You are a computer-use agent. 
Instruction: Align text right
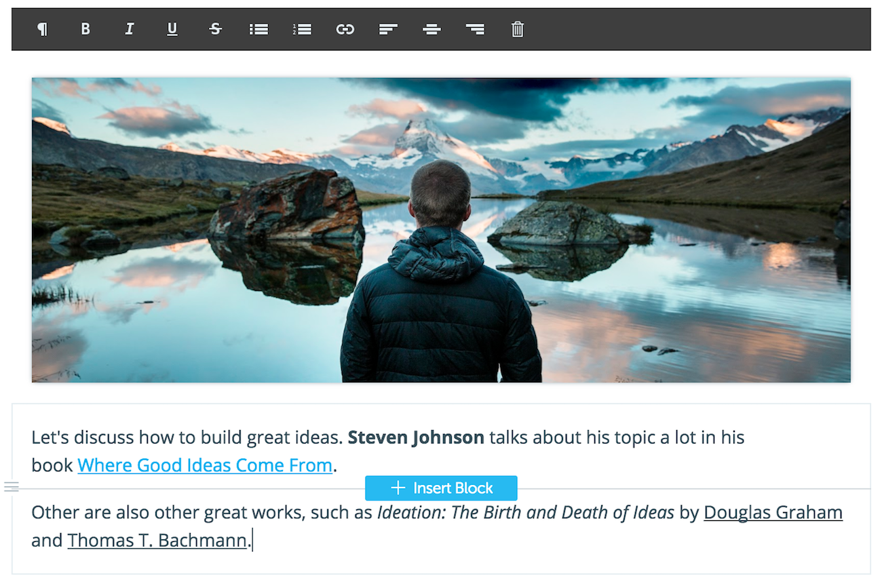pyautogui.click(x=475, y=29)
